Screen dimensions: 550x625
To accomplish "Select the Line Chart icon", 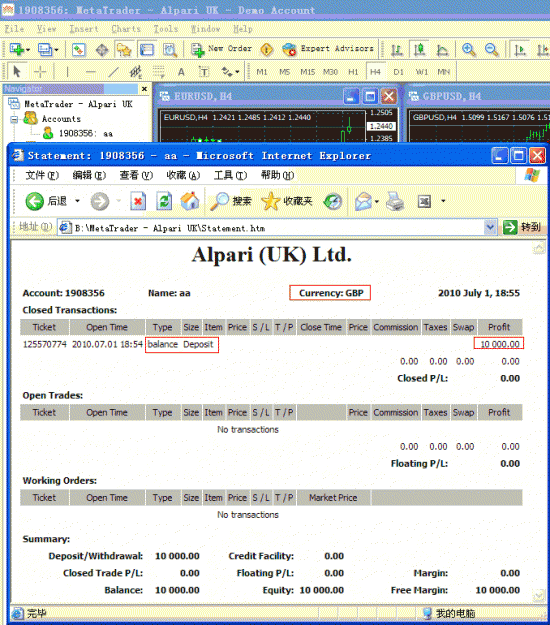I will [442, 50].
